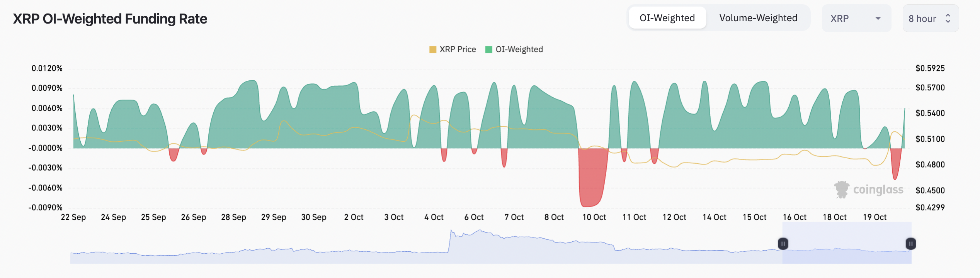Toggle the OI-Weighted legend series
Viewport: 980px width, 278px height.
tap(514, 49)
